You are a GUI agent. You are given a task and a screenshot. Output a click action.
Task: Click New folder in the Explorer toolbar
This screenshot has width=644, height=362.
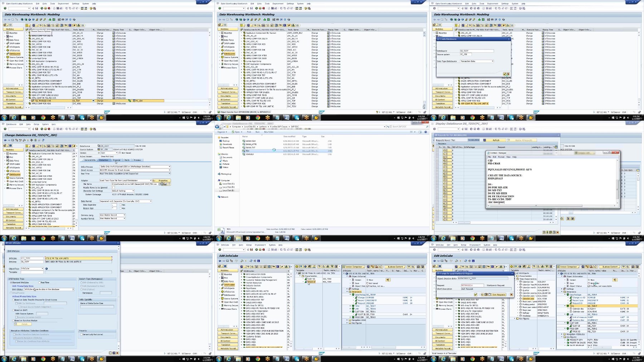coord(269,132)
